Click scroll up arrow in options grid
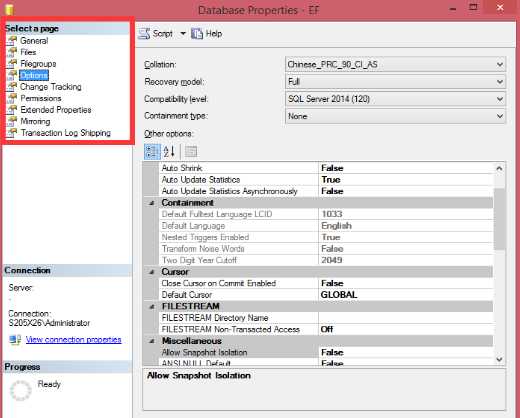The width and height of the screenshot is (520, 418). (499, 168)
